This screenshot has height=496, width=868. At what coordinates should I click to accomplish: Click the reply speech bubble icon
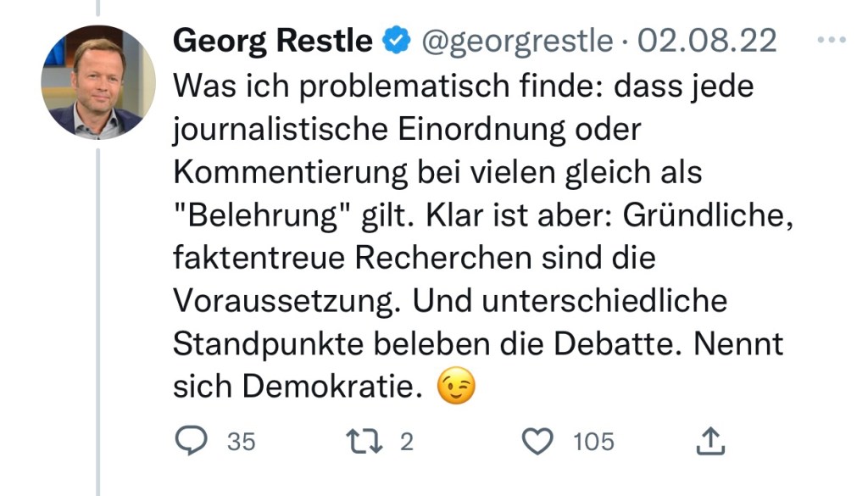(190, 441)
